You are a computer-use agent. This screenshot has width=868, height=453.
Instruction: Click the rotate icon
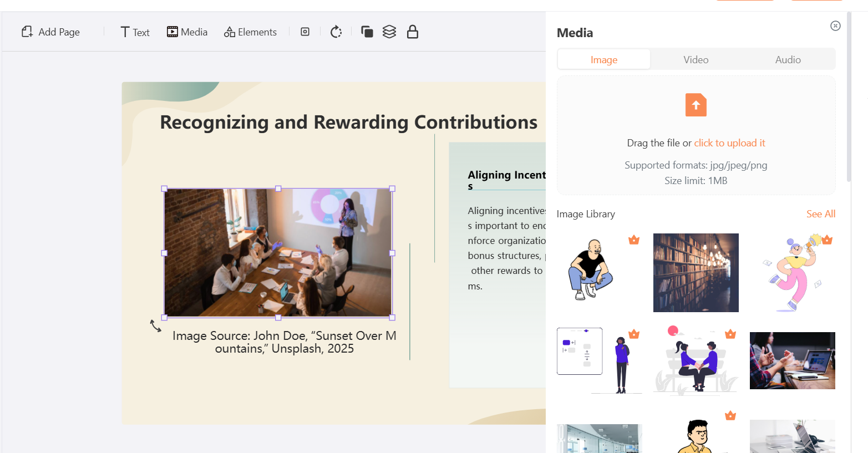click(x=336, y=32)
